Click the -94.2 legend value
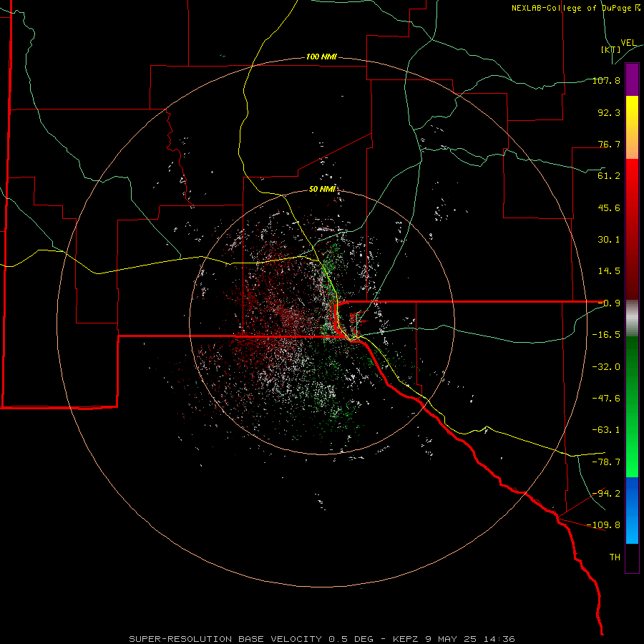The image size is (644, 644). 606,494
